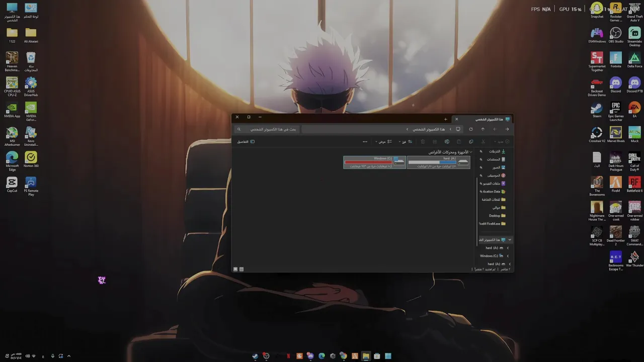Open the Marvel Rivals desktop shortcut
The width and height of the screenshot is (644, 362).
pos(616,135)
